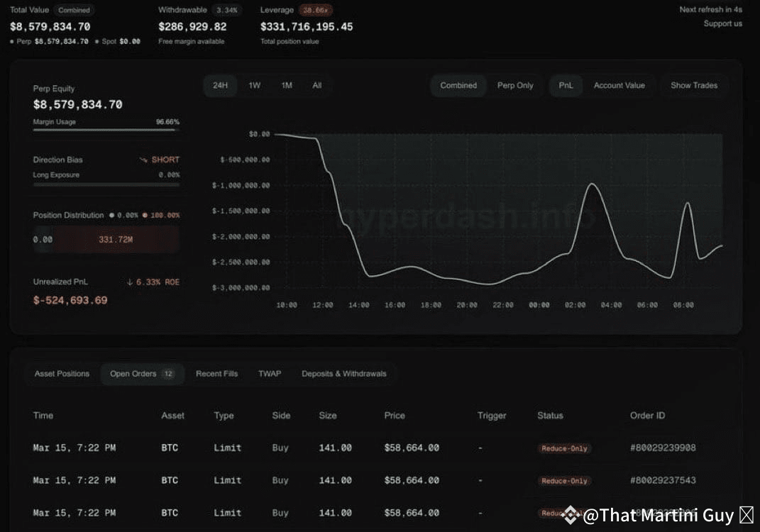
Task: Click the Trigger column header
Action: [492, 416]
